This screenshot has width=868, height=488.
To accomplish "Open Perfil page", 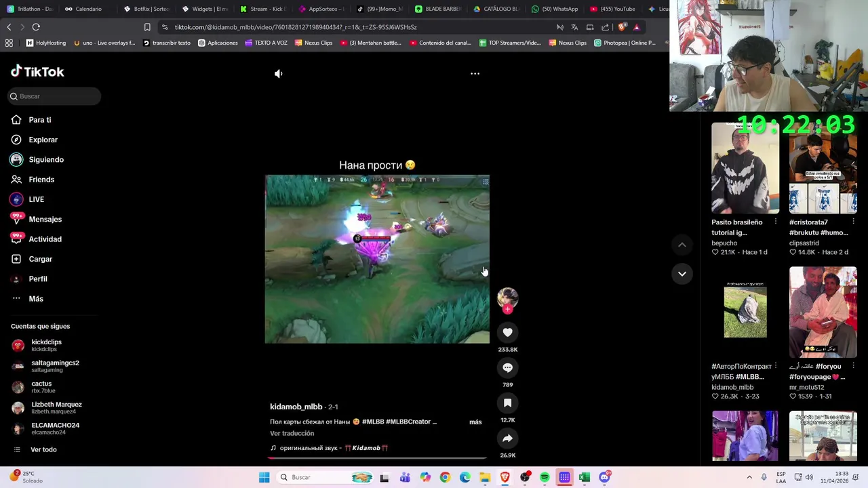I will (38, 279).
